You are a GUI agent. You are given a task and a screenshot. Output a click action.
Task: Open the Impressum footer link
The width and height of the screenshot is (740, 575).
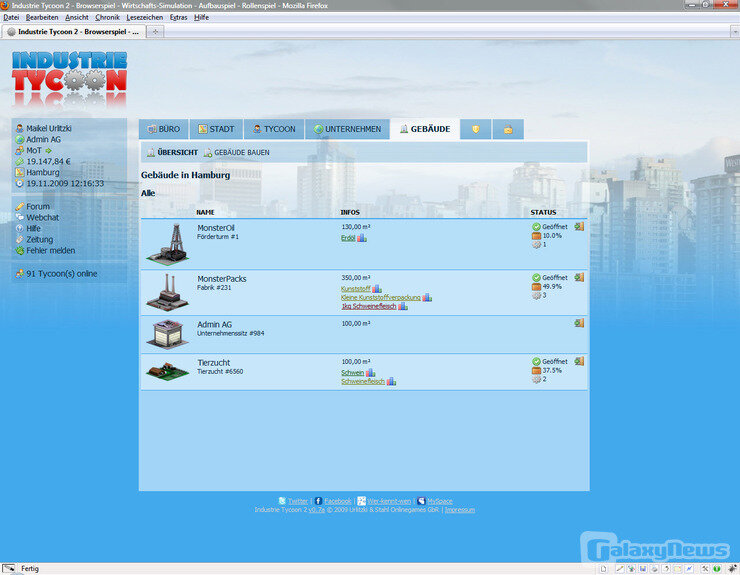coord(460,510)
